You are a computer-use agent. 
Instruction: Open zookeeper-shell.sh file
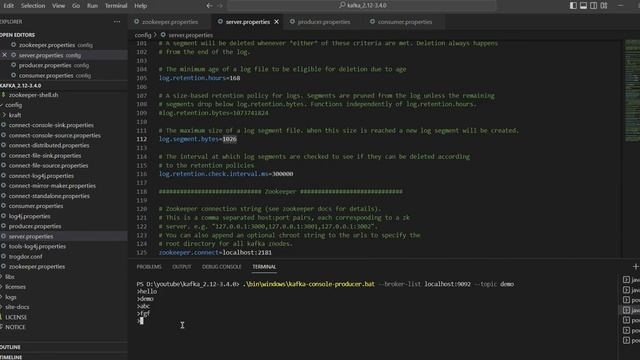pos(33,95)
